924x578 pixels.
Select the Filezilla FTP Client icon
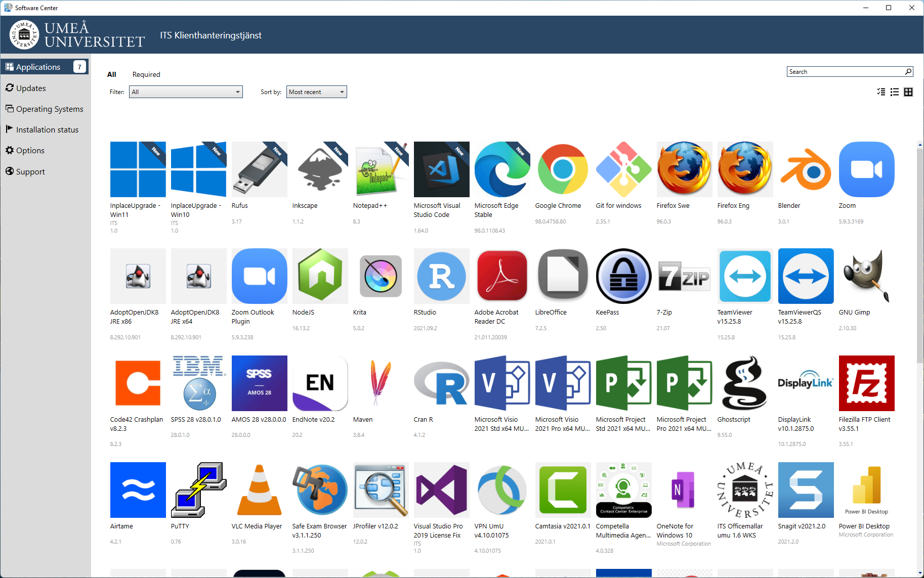[866, 383]
